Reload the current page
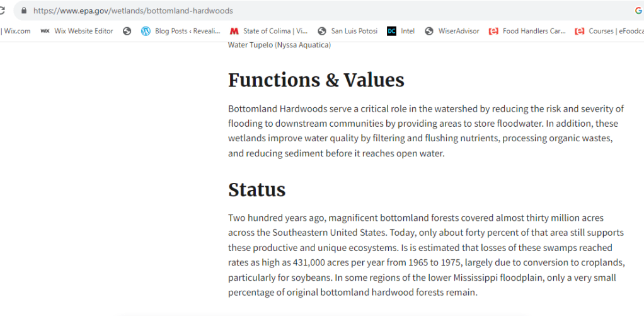Screen dimensions: 644x316 [x=3, y=11]
